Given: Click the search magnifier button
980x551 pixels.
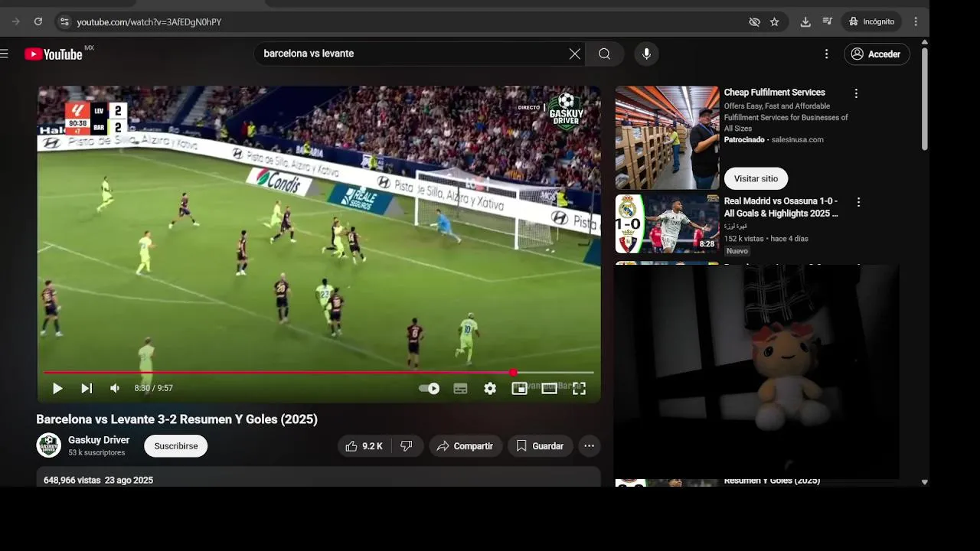Looking at the screenshot, I should (605, 54).
